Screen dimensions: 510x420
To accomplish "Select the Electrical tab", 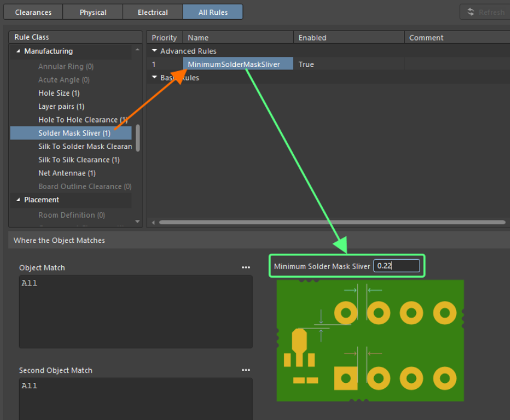I will coord(153,12).
